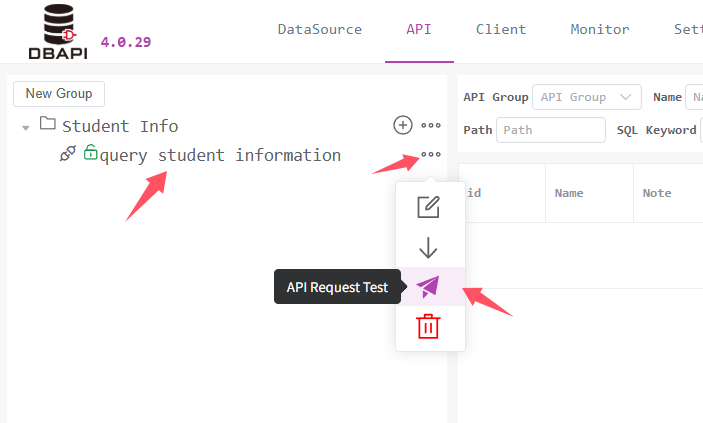The image size is (703, 423).
Task: Select the query student information item
Action: point(220,155)
